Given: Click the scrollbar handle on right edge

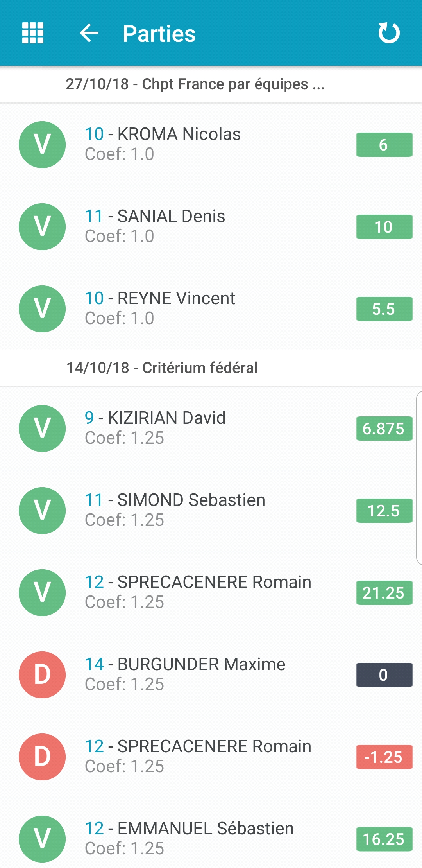Looking at the screenshot, I should pyautogui.click(x=419, y=478).
